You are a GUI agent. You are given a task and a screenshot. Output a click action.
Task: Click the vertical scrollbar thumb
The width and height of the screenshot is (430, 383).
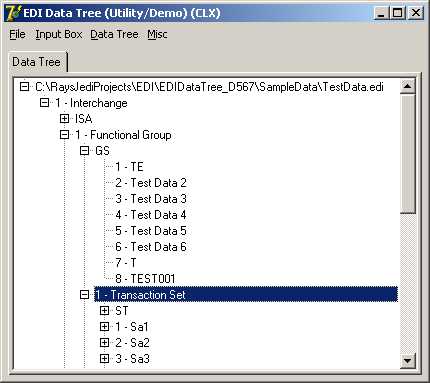click(x=408, y=154)
